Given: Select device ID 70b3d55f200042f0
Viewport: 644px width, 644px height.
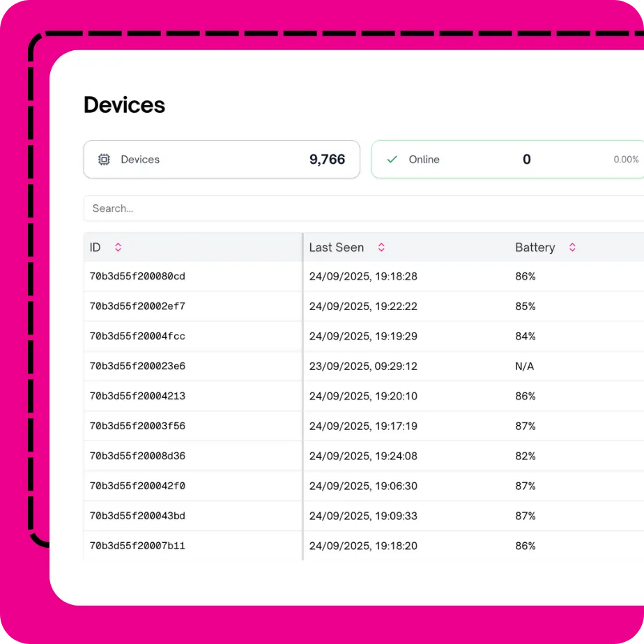Looking at the screenshot, I should click(137, 486).
